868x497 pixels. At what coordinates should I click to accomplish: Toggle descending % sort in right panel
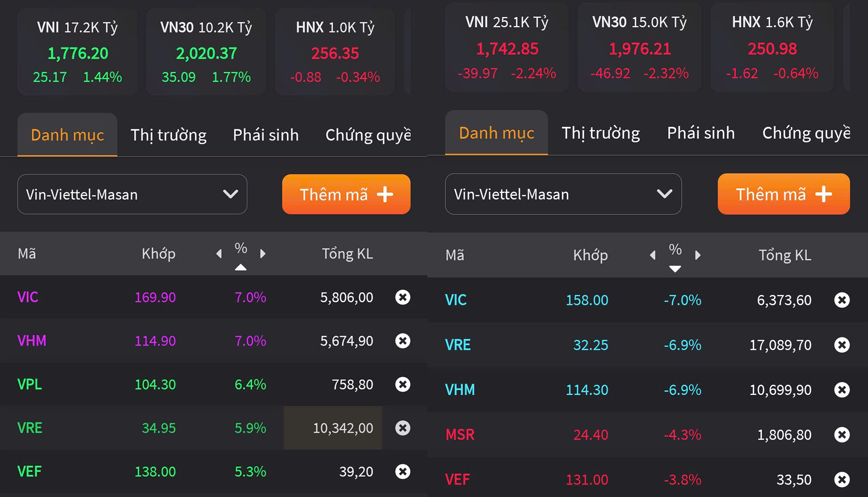click(x=675, y=269)
